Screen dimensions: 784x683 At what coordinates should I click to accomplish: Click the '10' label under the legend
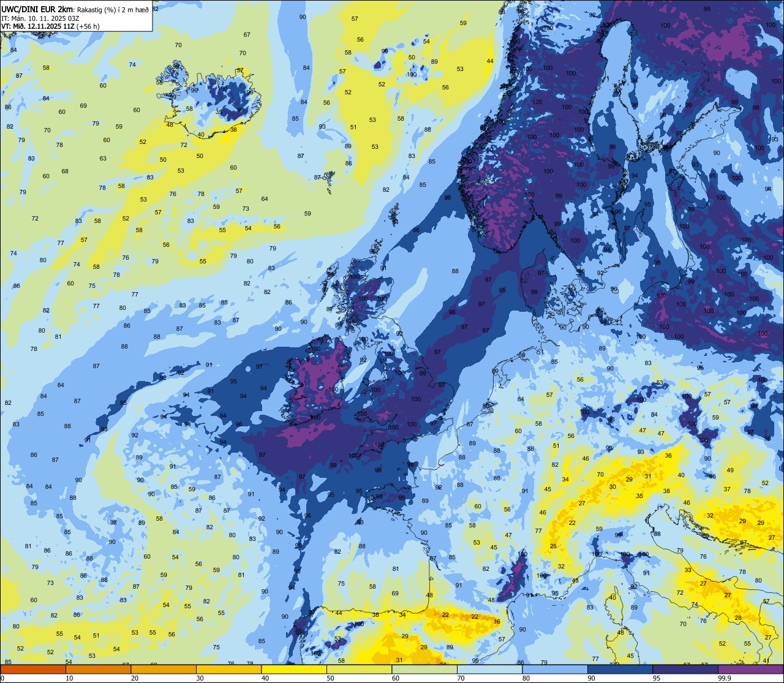[x=70, y=678]
